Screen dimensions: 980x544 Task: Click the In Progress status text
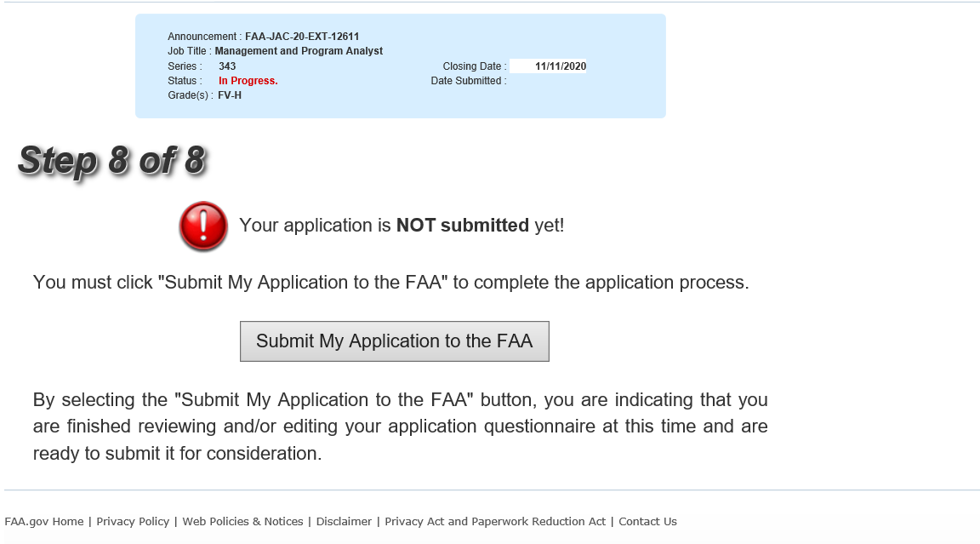click(248, 81)
